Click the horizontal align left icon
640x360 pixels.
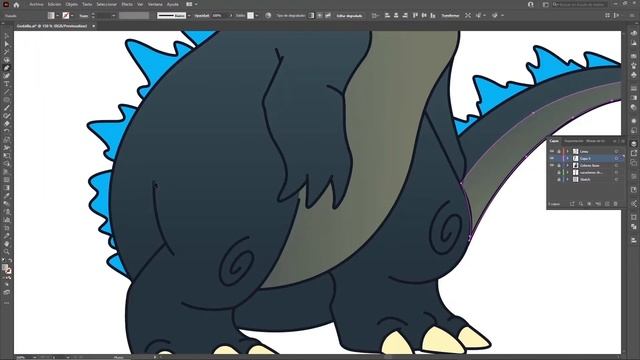click(387, 16)
